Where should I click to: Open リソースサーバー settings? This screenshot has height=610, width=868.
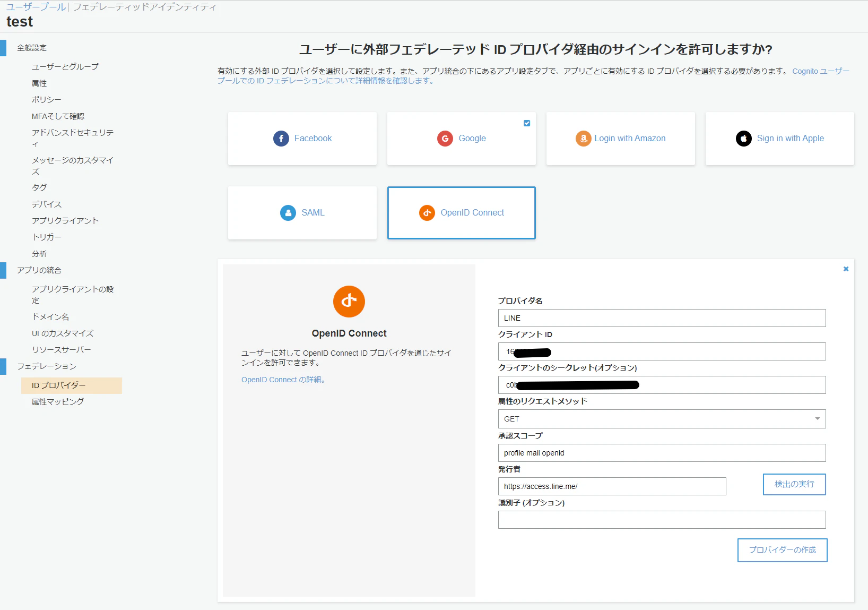click(x=62, y=349)
